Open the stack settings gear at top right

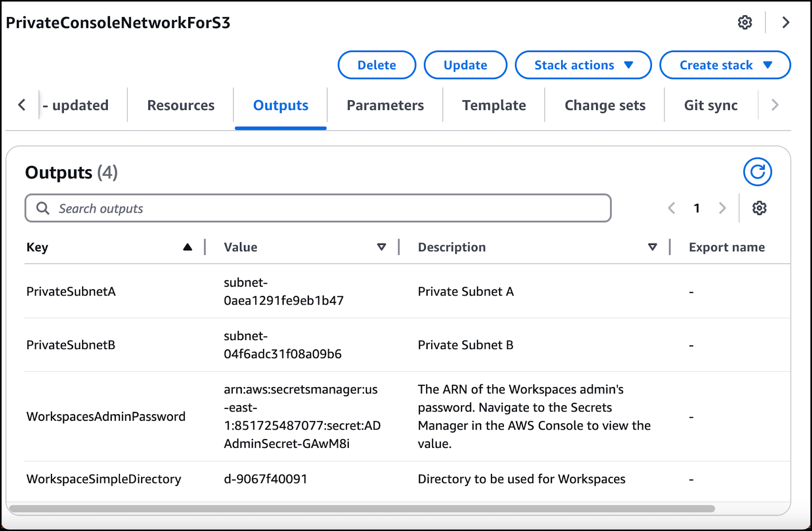[745, 22]
